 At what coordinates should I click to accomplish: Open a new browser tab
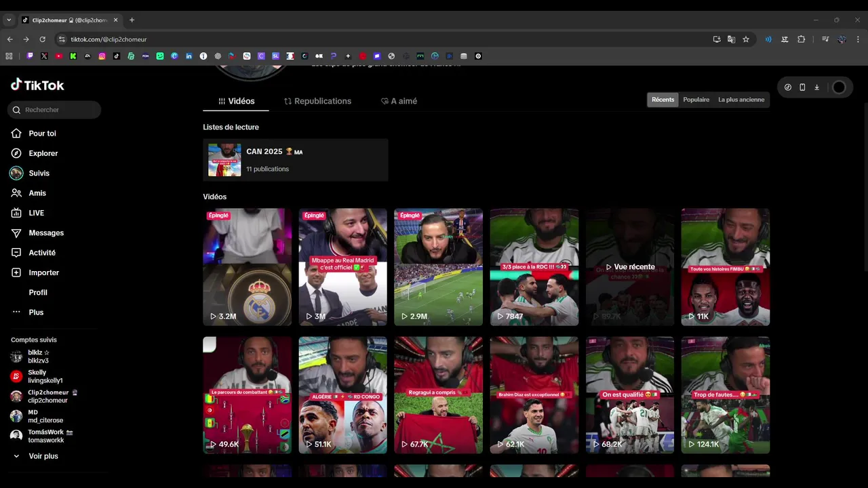click(132, 20)
